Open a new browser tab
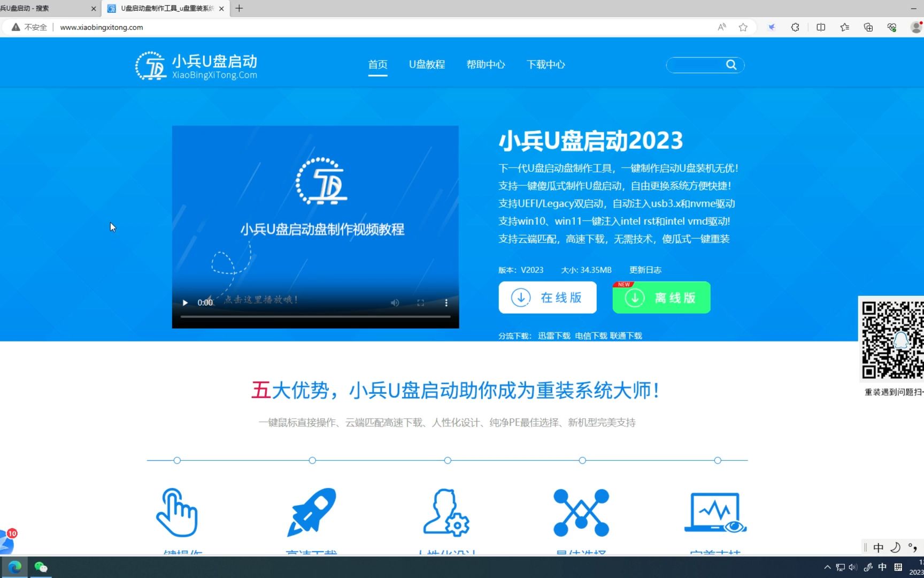 point(239,9)
